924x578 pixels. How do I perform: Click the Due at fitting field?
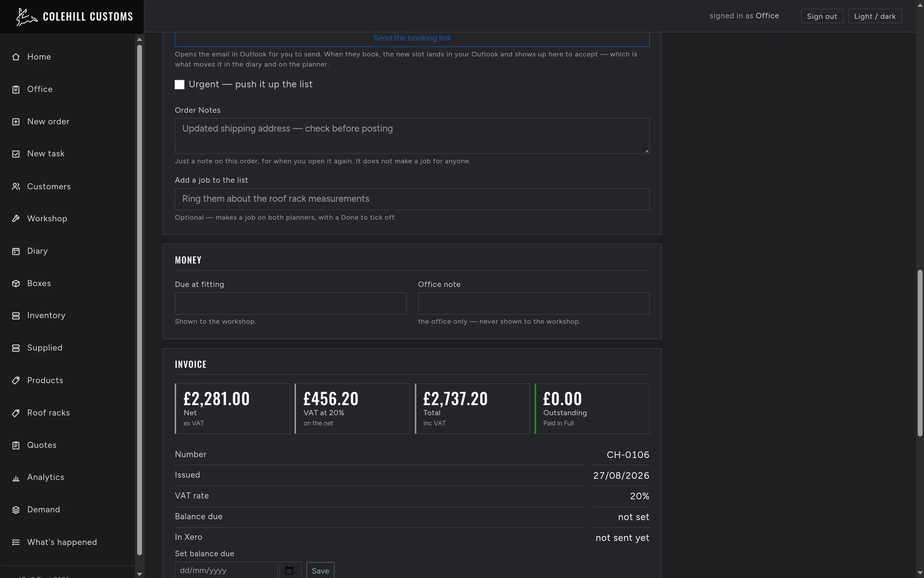[x=290, y=304]
